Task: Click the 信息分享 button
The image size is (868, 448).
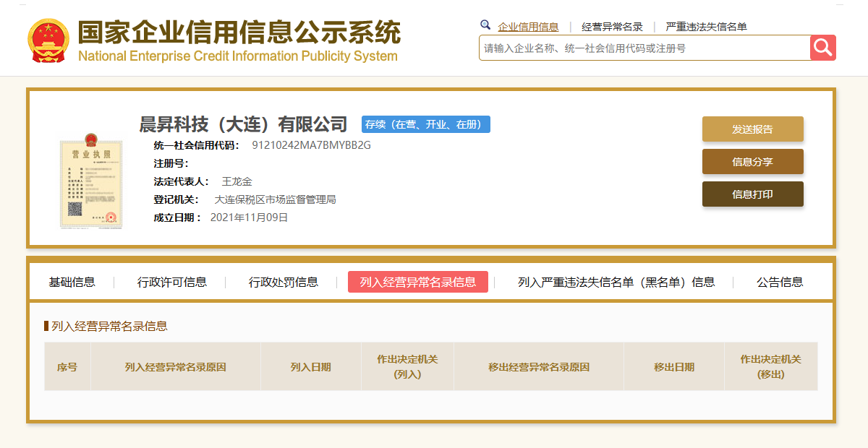Action: pyautogui.click(x=753, y=162)
